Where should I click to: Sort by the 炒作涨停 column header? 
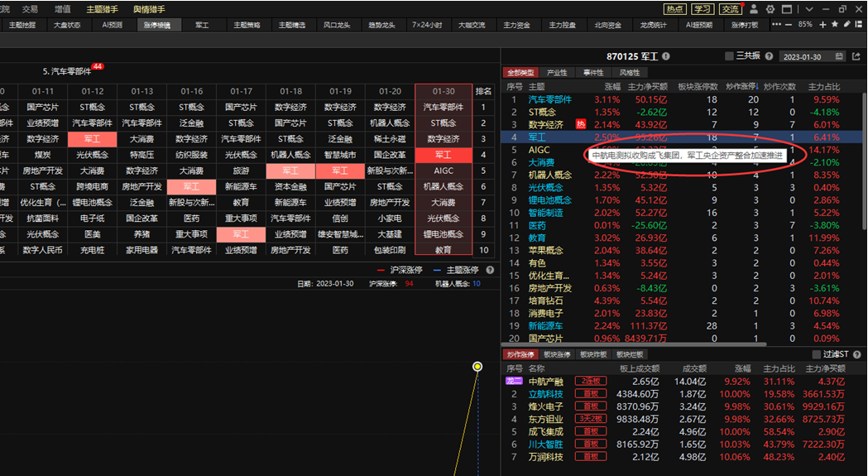click(x=741, y=86)
